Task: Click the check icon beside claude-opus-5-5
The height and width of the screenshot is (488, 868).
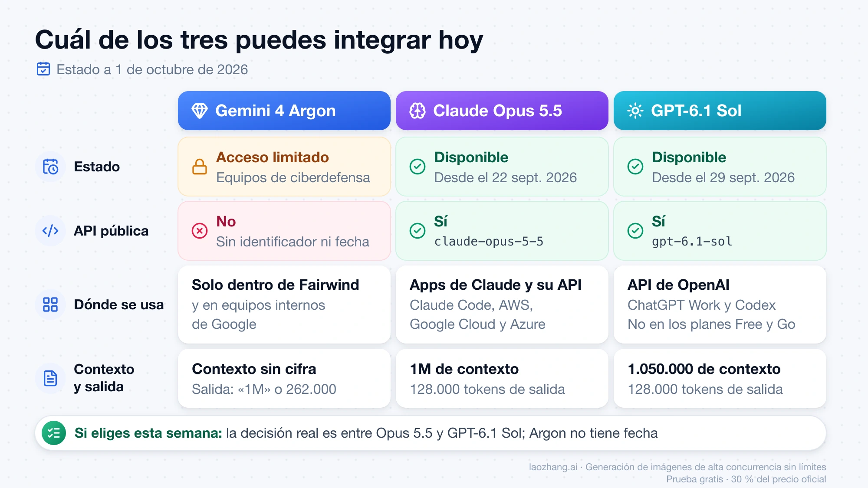Action: 418,231
